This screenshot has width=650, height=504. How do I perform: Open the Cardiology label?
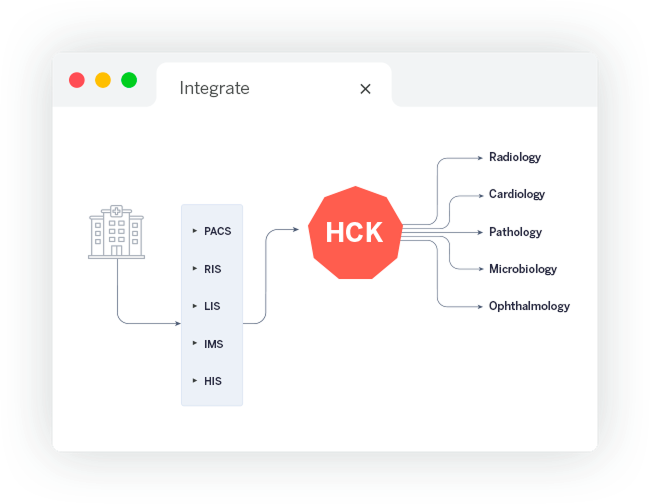[x=516, y=194]
